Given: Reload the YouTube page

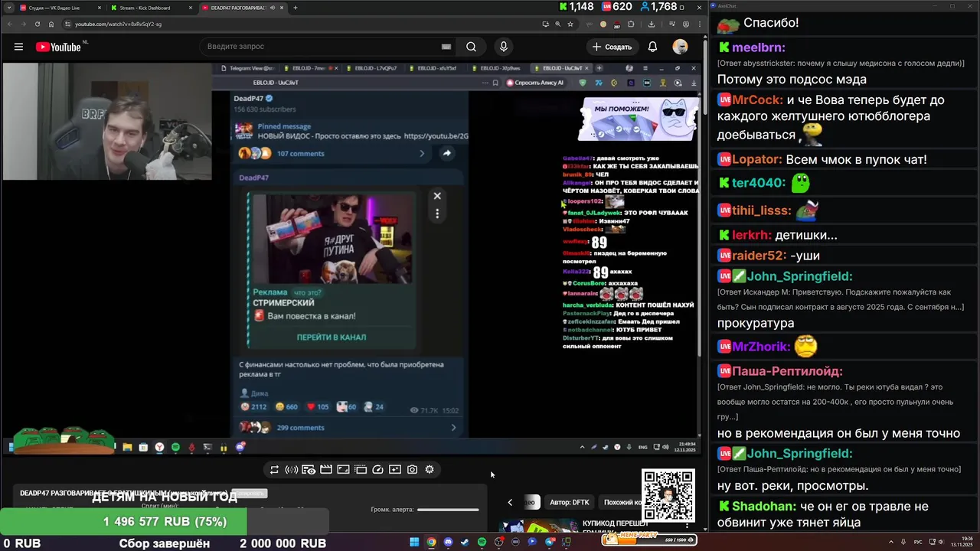Looking at the screenshot, I should click(37, 24).
